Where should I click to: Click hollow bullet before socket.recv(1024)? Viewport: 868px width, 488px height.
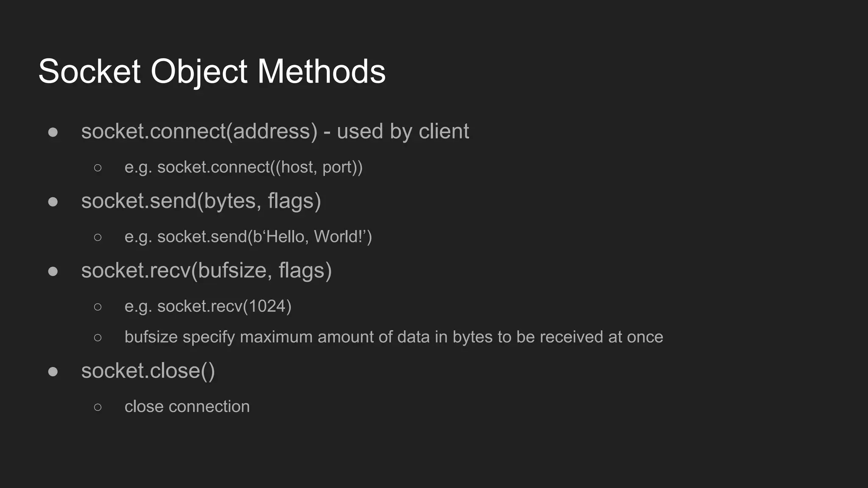pos(98,307)
